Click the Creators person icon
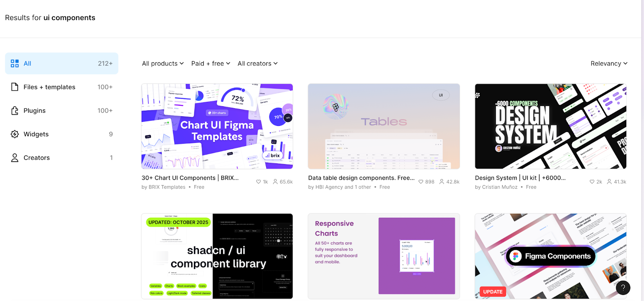Screen dimensions: 644x301 (15, 158)
